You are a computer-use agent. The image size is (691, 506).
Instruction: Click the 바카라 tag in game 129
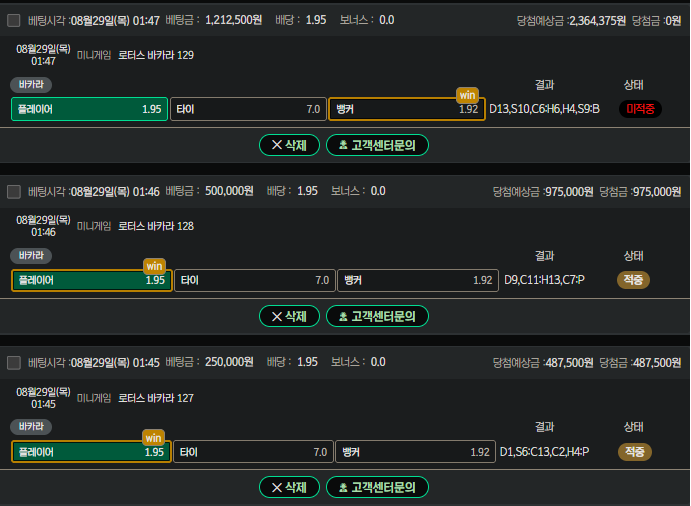click(31, 85)
